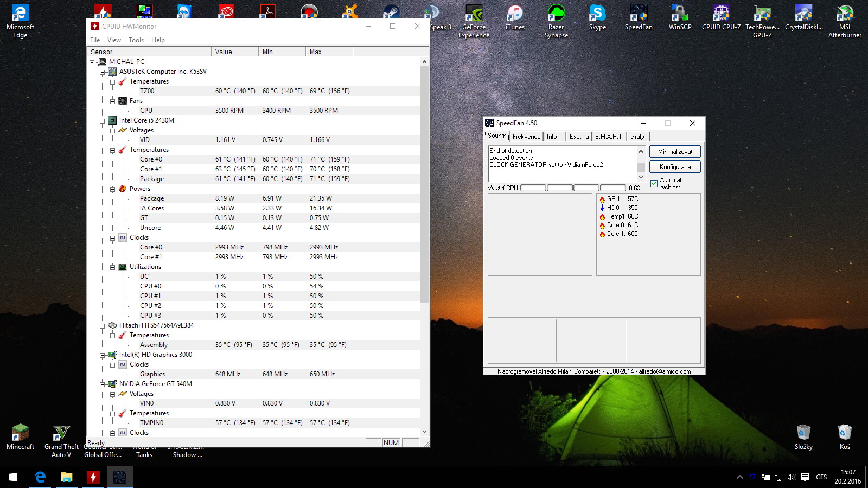
Task: Open Microsoft Edge desktop shortcut
Action: (20, 22)
